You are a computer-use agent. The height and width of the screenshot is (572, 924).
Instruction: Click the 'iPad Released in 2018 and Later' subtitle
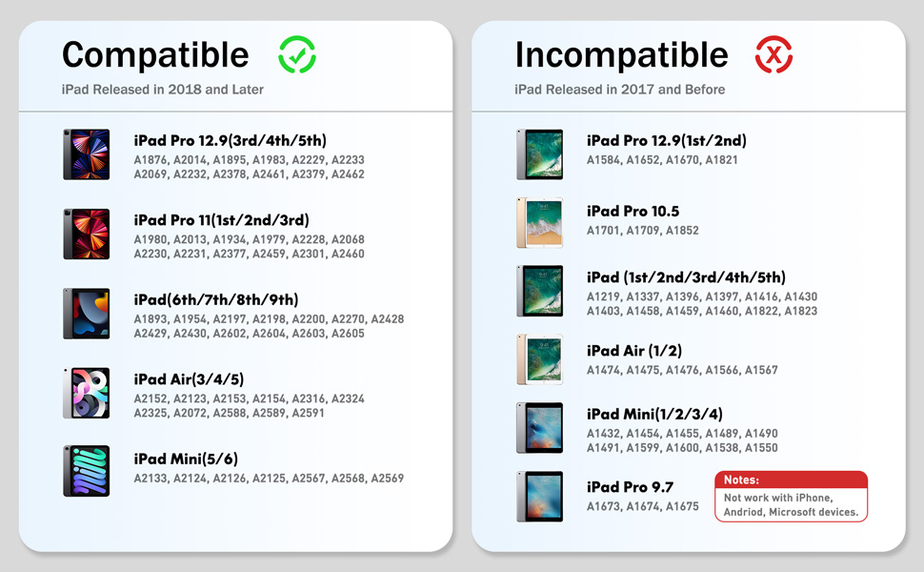click(x=163, y=90)
